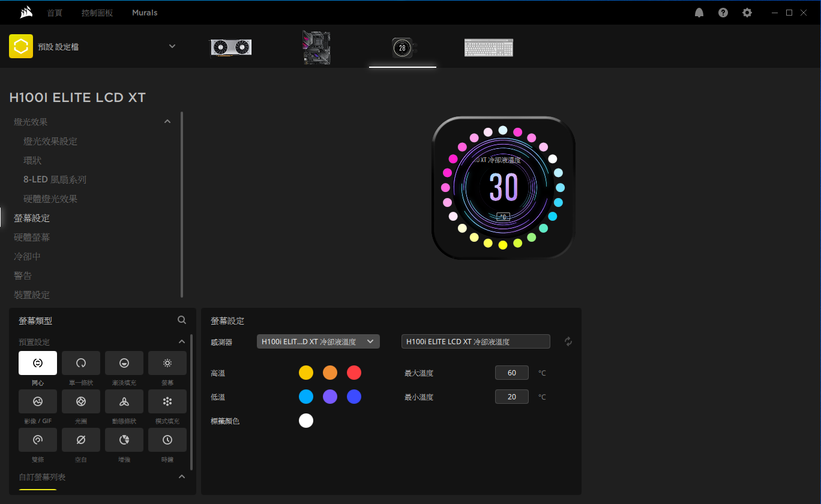Image resolution: width=821 pixels, height=504 pixels.
Task: Collapse the 燈光效果 section chevron
Action: coord(167,122)
